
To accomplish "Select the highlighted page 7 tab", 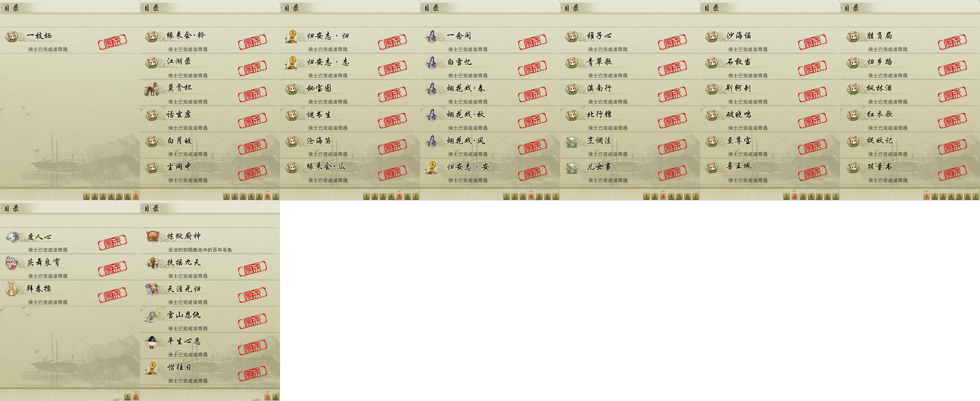I will (x=135, y=196).
